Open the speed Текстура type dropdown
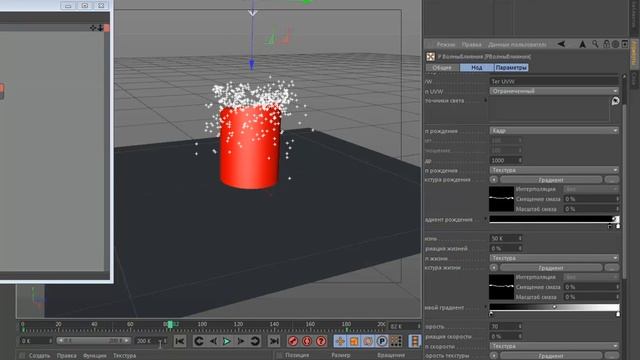 (554, 346)
